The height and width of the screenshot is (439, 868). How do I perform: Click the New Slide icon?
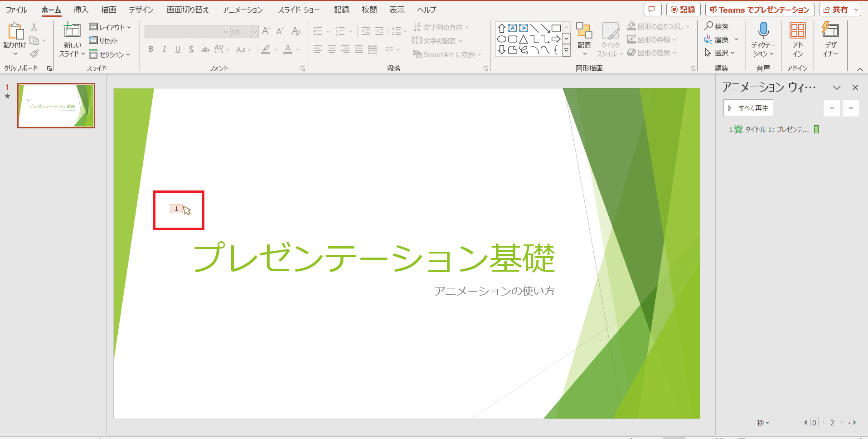point(72,30)
